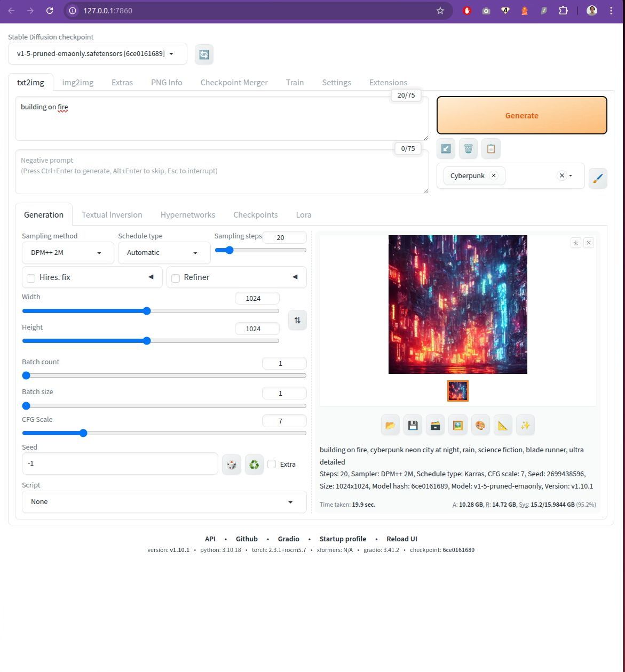Enable the Hires. fix checkbox
This screenshot has height=672, width=625.
(x=31, y=278)
